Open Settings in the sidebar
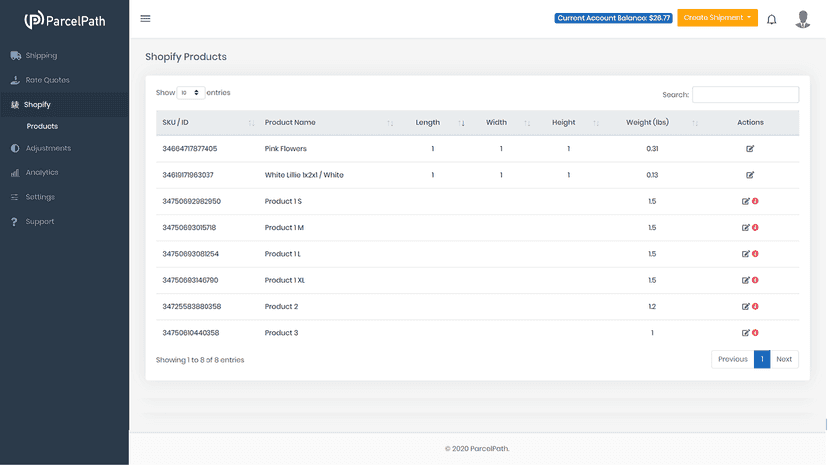Screen dimensions: 828x466 pyautogui.click(x=40, y=197)
